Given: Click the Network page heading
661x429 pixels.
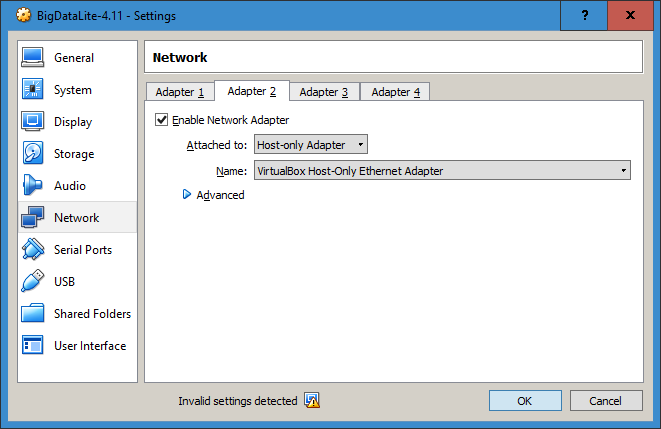Looking at the screenshot, I should pyautogui.click(x=180, y=57).
